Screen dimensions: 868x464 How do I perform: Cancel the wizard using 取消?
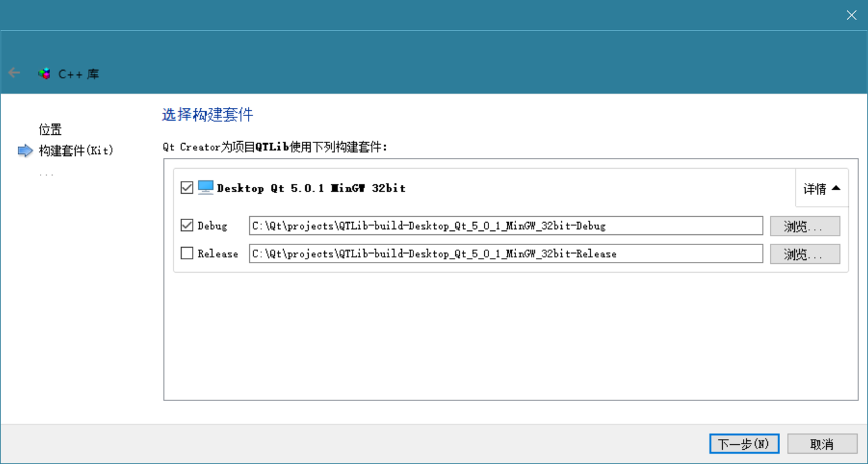822,443
